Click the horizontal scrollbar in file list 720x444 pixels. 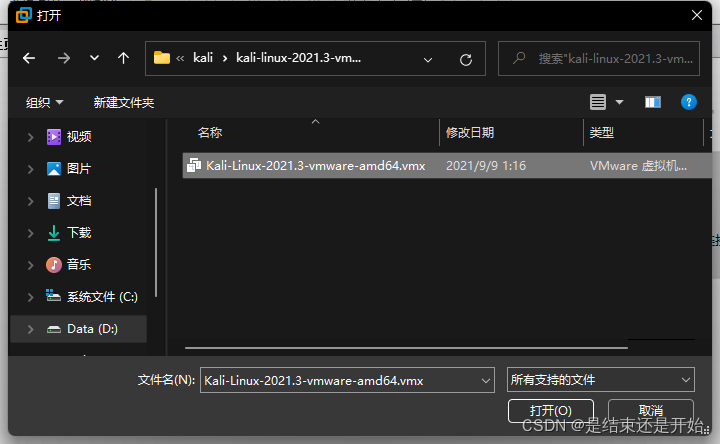click(406, 348)
